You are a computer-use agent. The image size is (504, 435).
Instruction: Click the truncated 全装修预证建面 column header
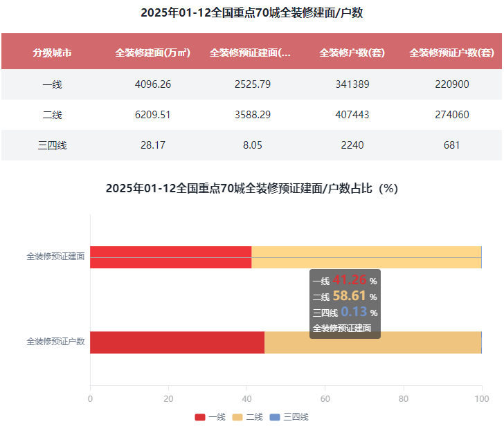point(250,53)
